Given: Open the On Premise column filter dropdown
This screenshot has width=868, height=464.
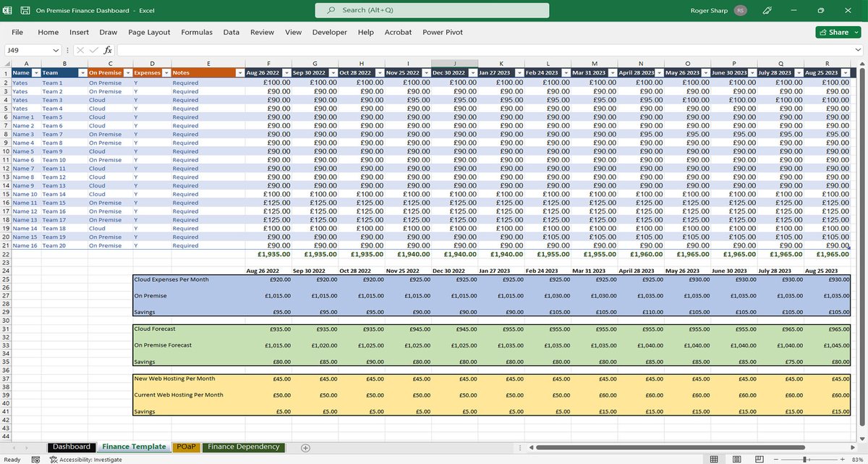Looking at the screenshot, I should [127, 73].
